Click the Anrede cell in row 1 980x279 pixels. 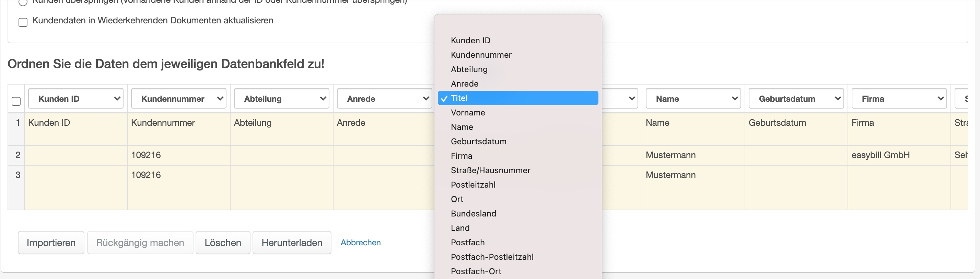pyautogui.click(x=384, y=129)
